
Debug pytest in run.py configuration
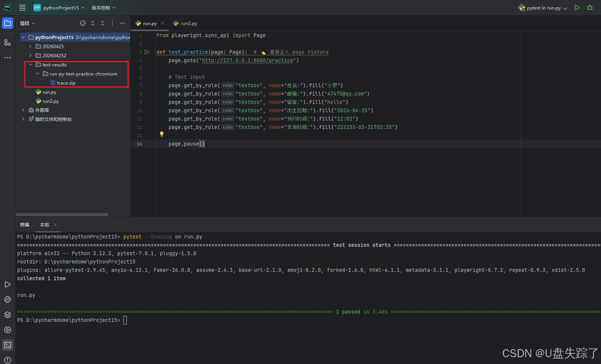(x=590, y=8)
